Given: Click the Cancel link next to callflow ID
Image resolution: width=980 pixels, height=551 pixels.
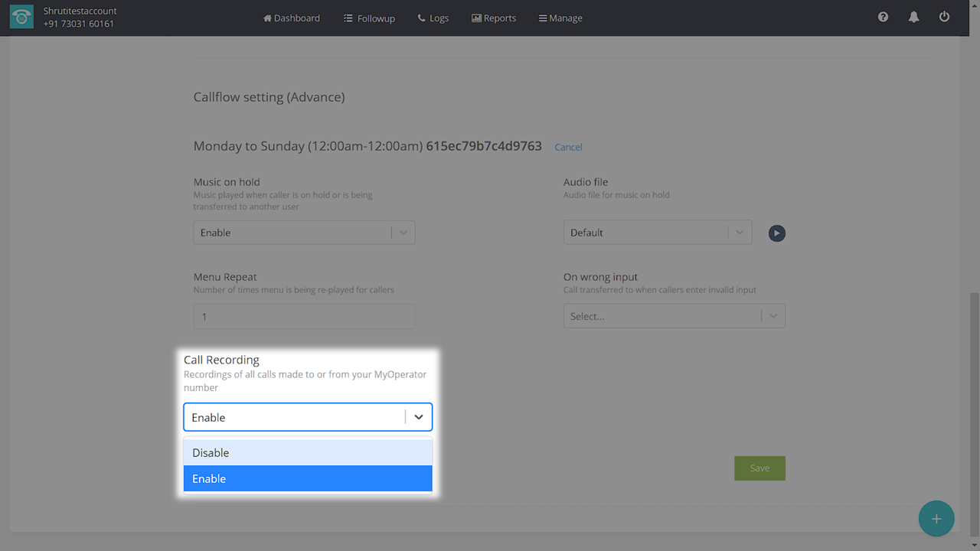Looking at the screenshot, I should [x=568, y=147].
